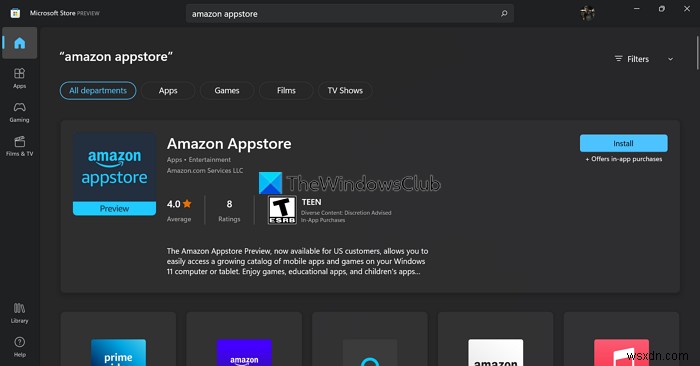Screen dimensions: 700x366
Task: Select the TV Shows department filter
Action: pyautogui.click(x=345, y=91)
